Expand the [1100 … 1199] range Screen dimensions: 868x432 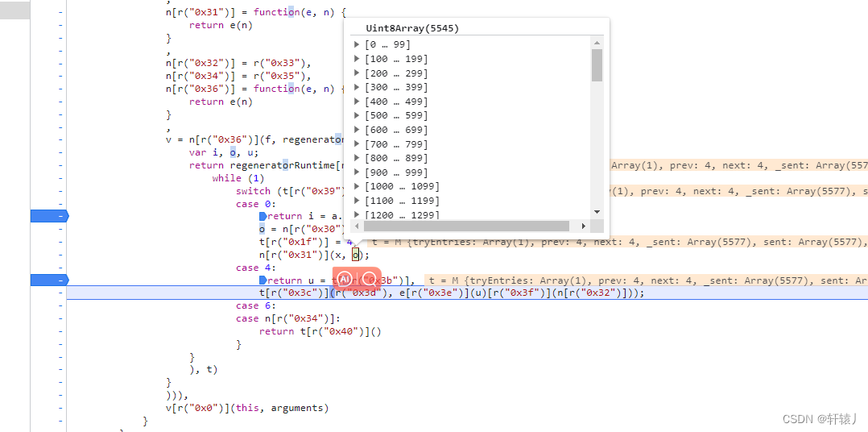[x=357, y=201]
